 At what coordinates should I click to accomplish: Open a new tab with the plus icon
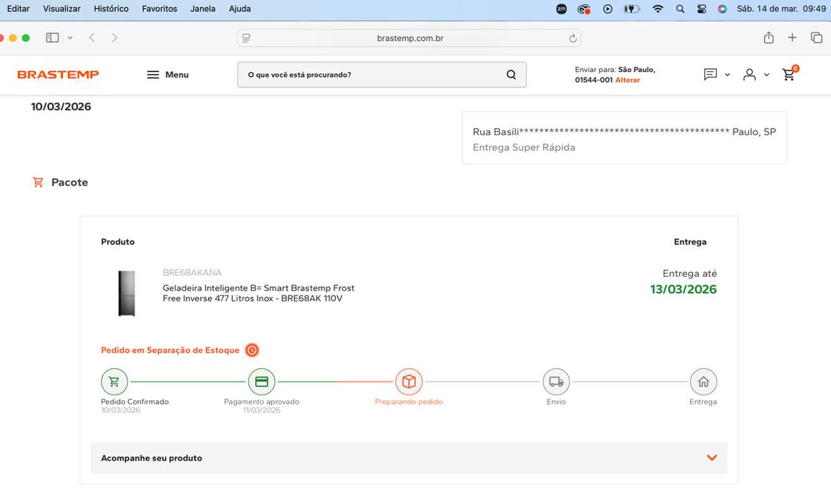(792, 38)
